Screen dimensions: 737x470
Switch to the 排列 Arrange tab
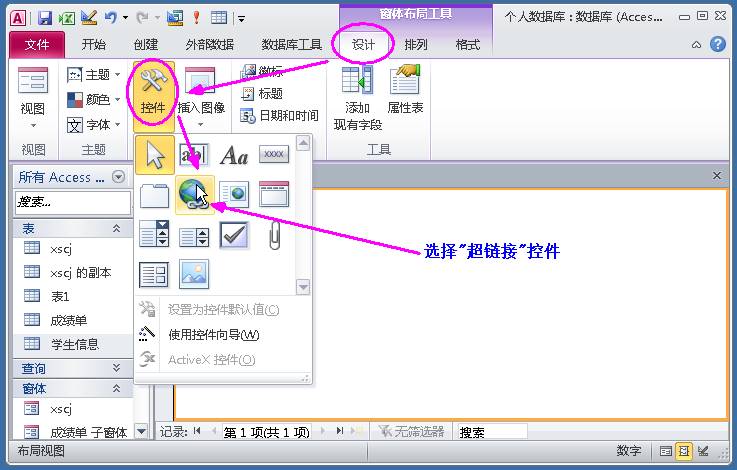click(416, 45)
